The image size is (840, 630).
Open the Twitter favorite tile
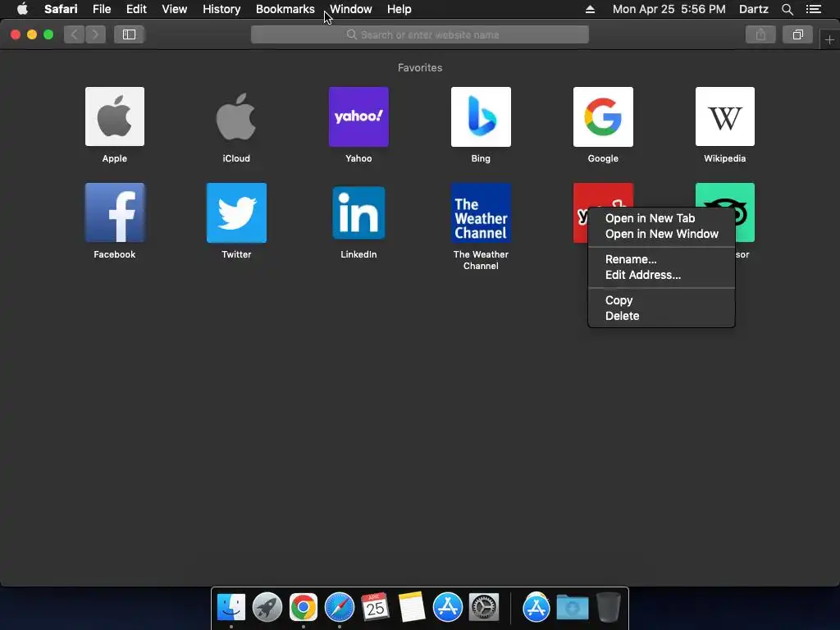pos(236,212)
